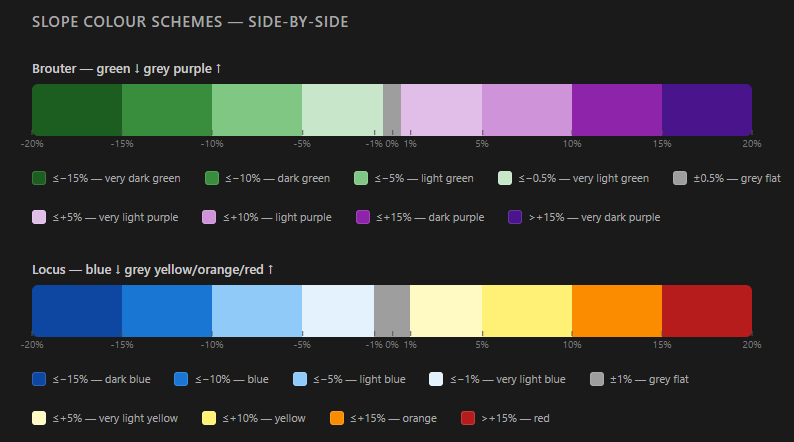
Task: Click the grey flat segment in Brouter bar
Action: point(392,110)
